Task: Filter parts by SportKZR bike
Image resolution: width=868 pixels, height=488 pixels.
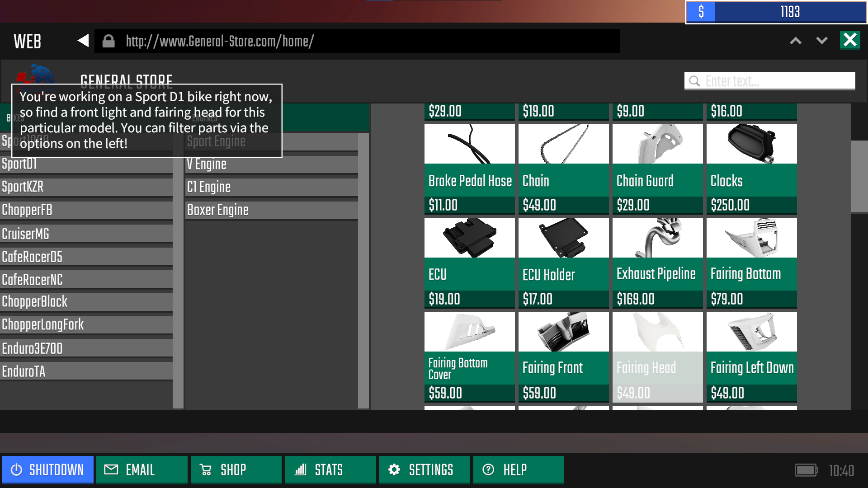Action: [86, 187]
